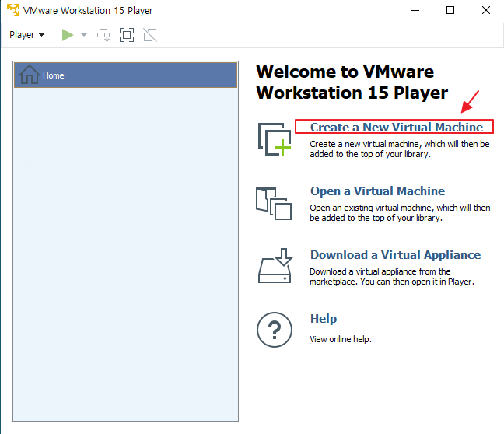Click the download appliance drive icon
504x434 pixels.
tap(275, 266)
